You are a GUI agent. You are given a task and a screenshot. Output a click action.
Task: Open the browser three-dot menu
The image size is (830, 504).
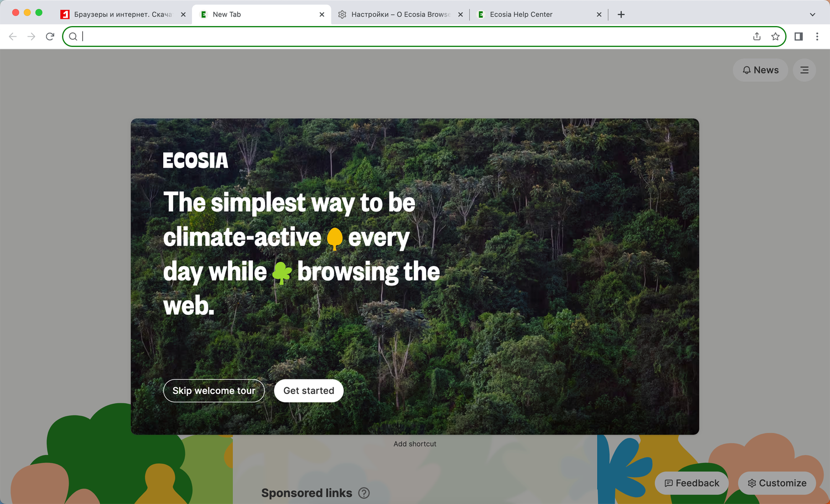pyautogui.click(x=817, y=37)
